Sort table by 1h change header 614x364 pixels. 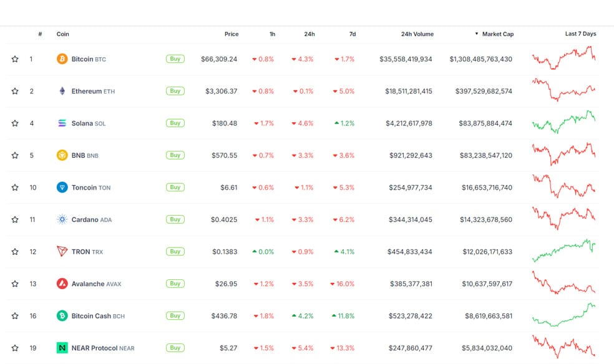pos(272,34)
